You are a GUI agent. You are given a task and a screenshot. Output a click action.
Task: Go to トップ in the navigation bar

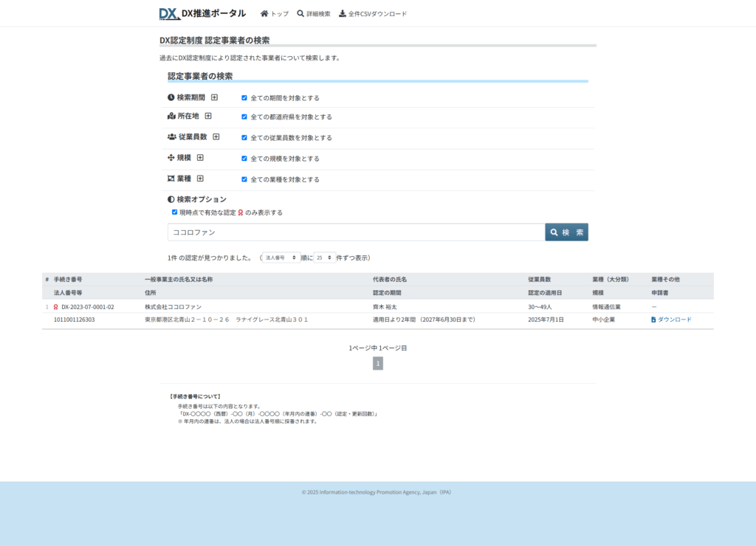pyautogui.click(x=275, y=13)
